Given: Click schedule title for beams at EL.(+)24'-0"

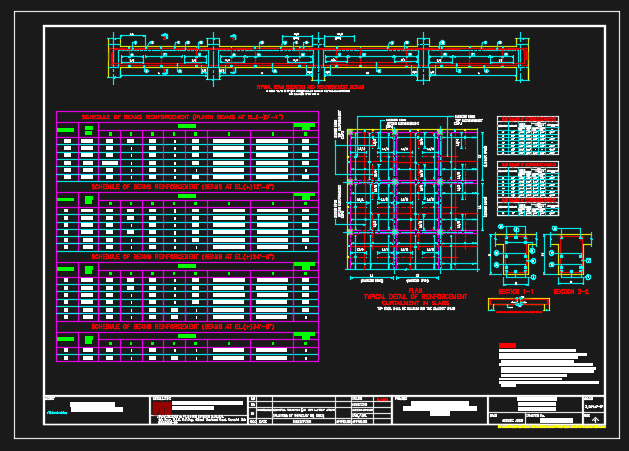Looking at the screenshot, I should coord(187,256).
